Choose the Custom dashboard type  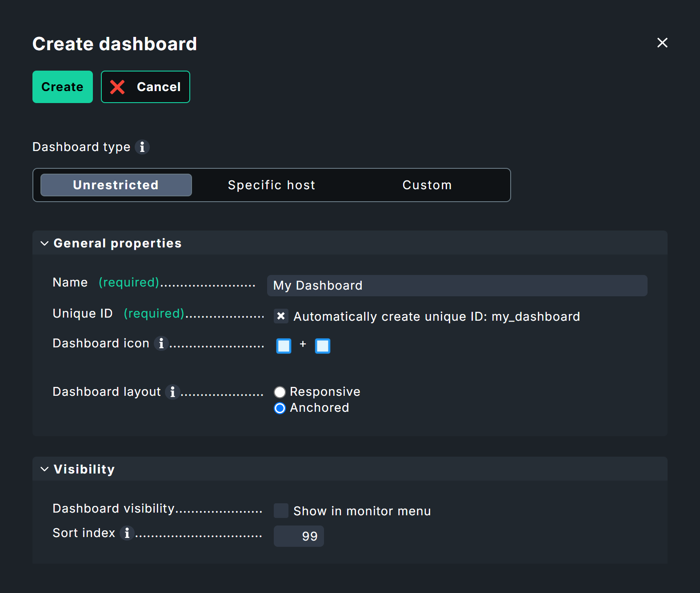[427, 185]
